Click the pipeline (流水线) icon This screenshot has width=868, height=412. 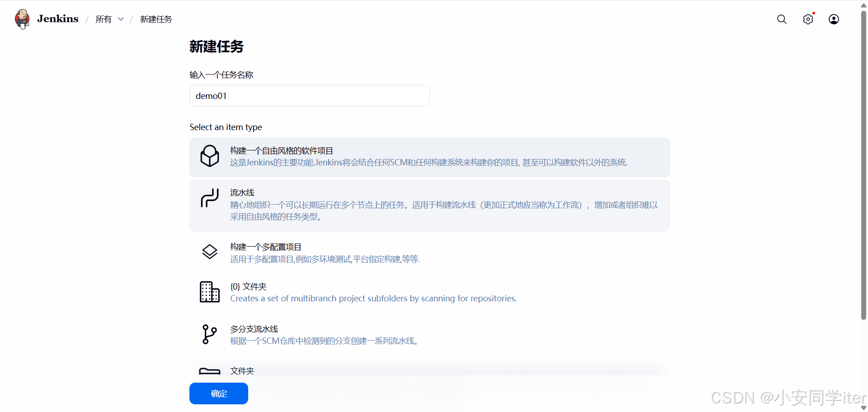pyautogui.click(x=210, y=198)
